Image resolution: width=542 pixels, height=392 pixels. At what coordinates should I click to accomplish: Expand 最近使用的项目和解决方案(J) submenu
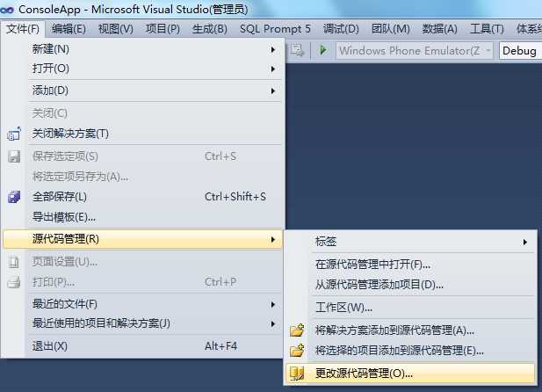142,323
